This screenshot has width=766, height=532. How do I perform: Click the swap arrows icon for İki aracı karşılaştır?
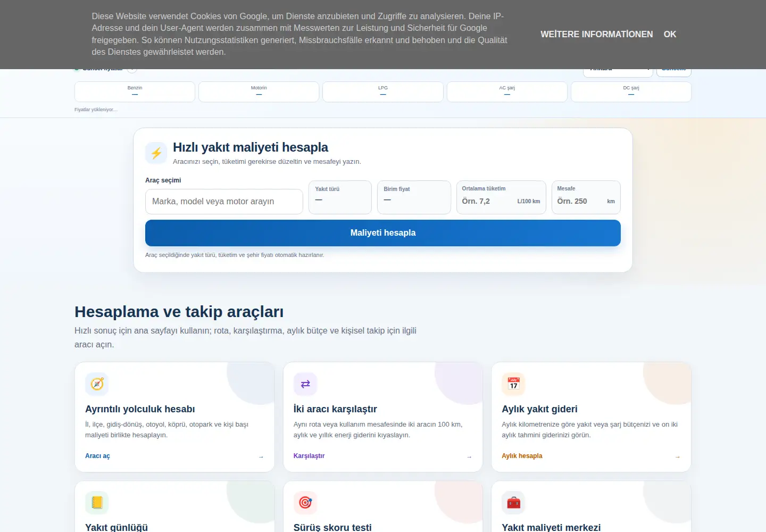[x=305, y=384]
